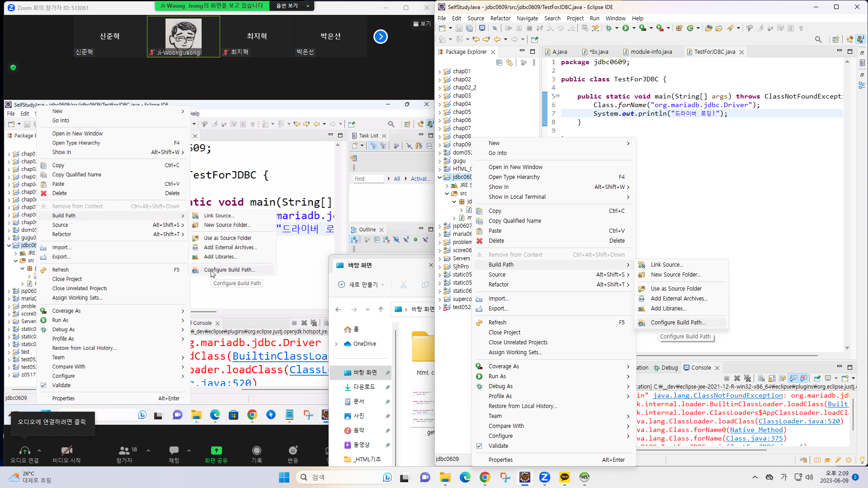Viewport: 868px width, 488px height.
Task: Open the Zoom chat panel
Action: click(x=174, y=454)
